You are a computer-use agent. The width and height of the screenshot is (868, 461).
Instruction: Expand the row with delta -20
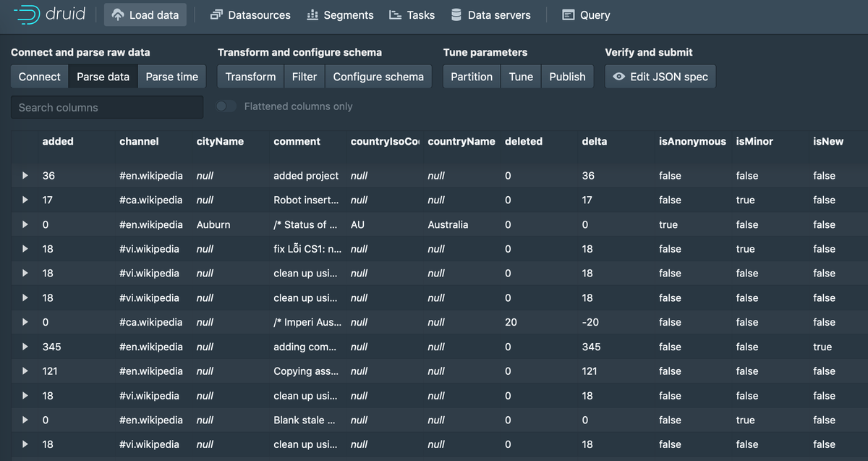point(25,323)
